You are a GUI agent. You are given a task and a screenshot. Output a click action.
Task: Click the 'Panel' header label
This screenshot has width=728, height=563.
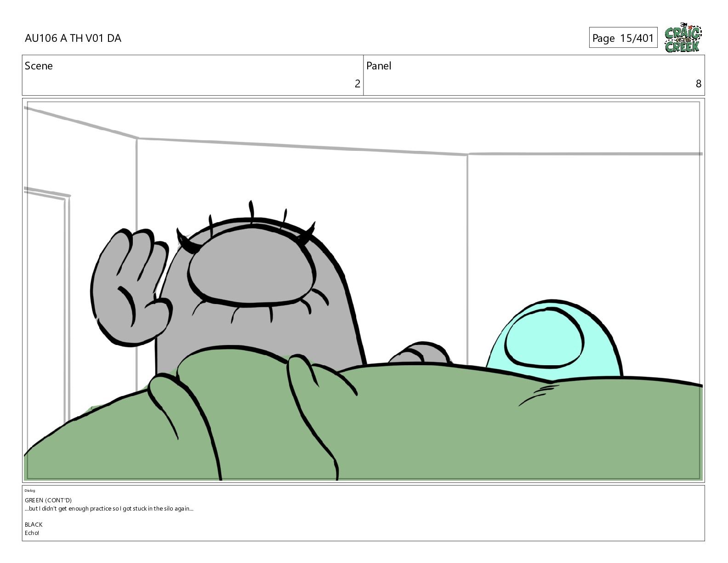(x=379, y=66)
